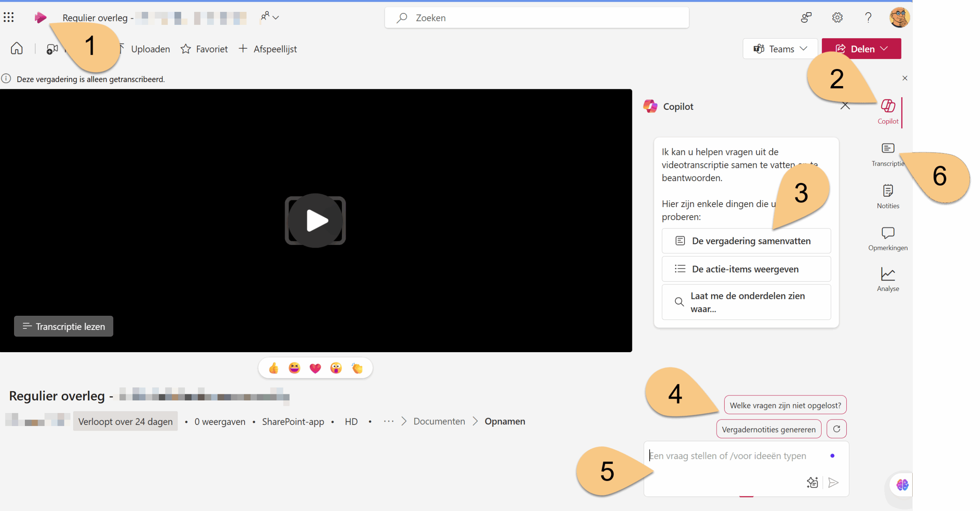Expand sharing people dropdown beside title
Viewport: 980px width, 511px height.
pyautogui.click(x=270, y=17)
